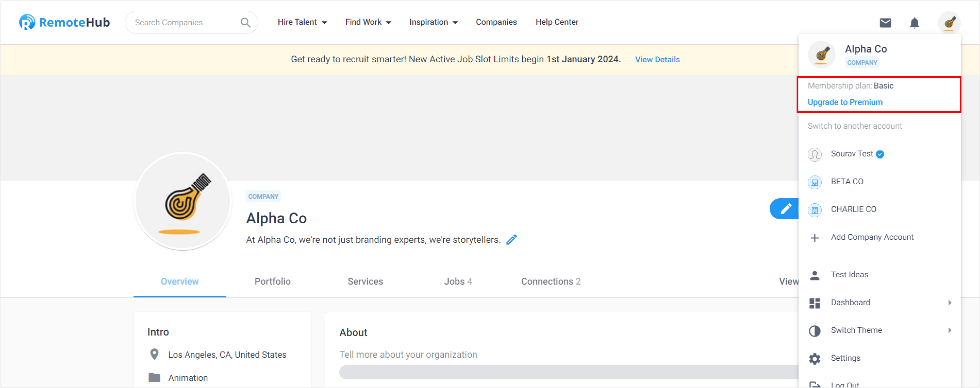Click the Alpha Co profile heading
This screenshot has width=980, height=388.
276,218
